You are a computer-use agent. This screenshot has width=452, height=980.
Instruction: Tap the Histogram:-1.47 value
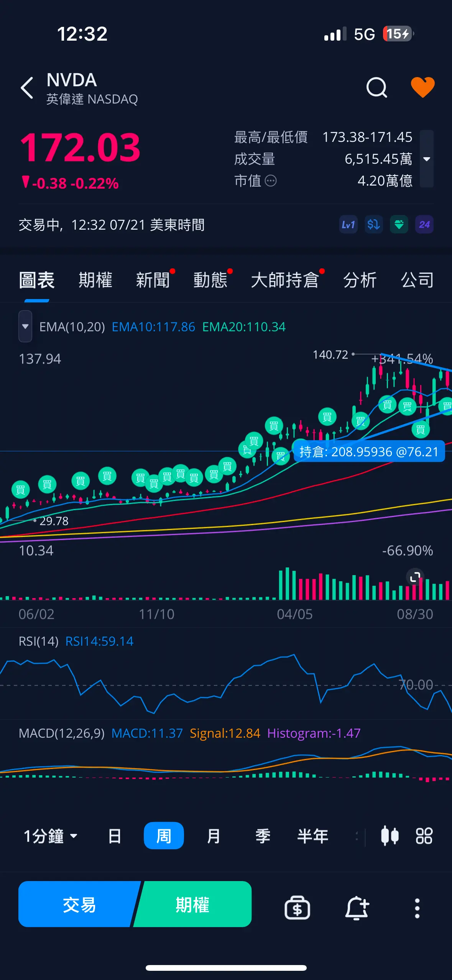[314, 733]
